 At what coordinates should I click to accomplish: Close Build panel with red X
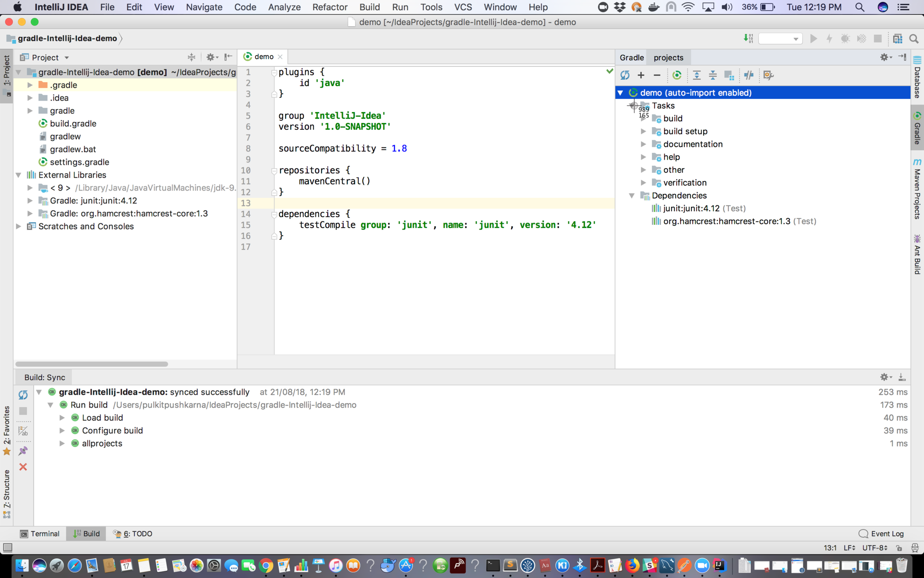23,467
